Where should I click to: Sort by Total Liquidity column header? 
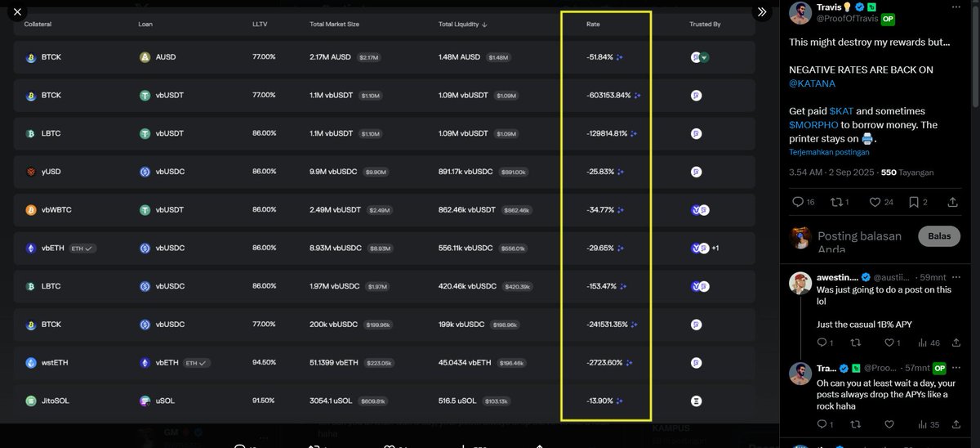(464, 25)
